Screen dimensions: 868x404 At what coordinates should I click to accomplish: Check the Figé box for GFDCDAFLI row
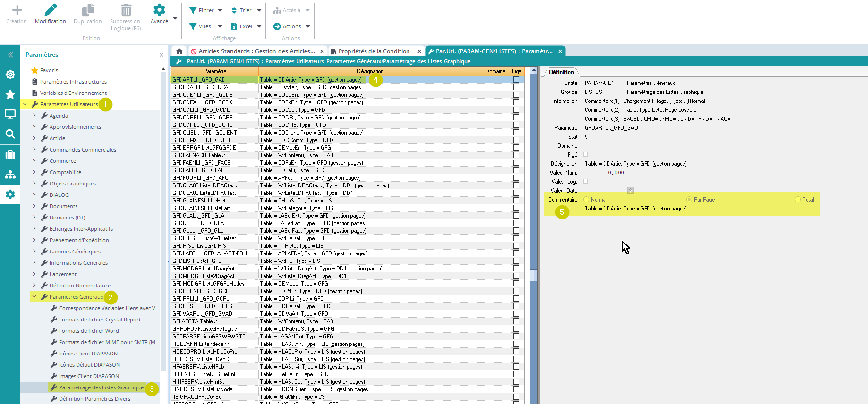pos(516,87)
